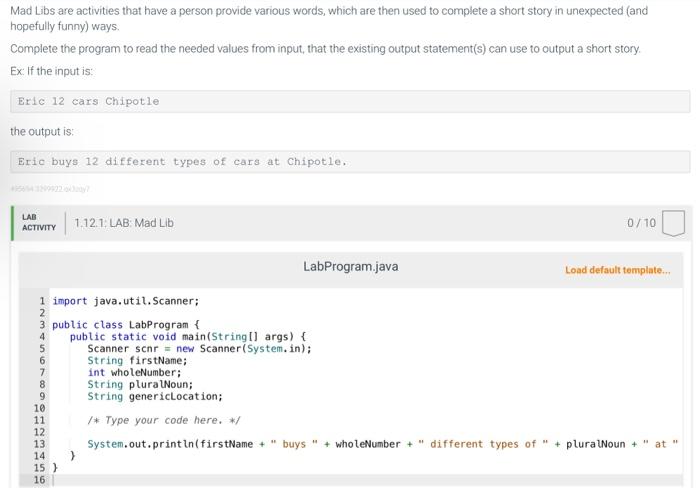Click the Type your code here comment

tap(163, 420)
